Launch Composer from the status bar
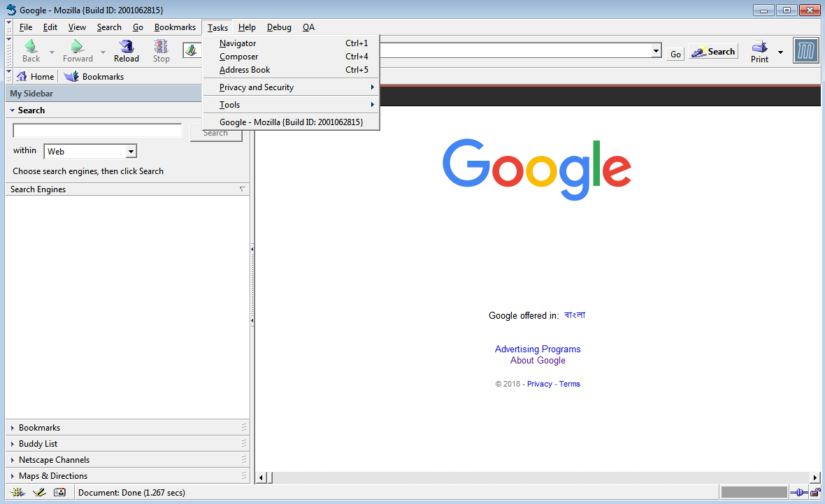The height and width of the screenshot is (504, 825). [38, 492]
